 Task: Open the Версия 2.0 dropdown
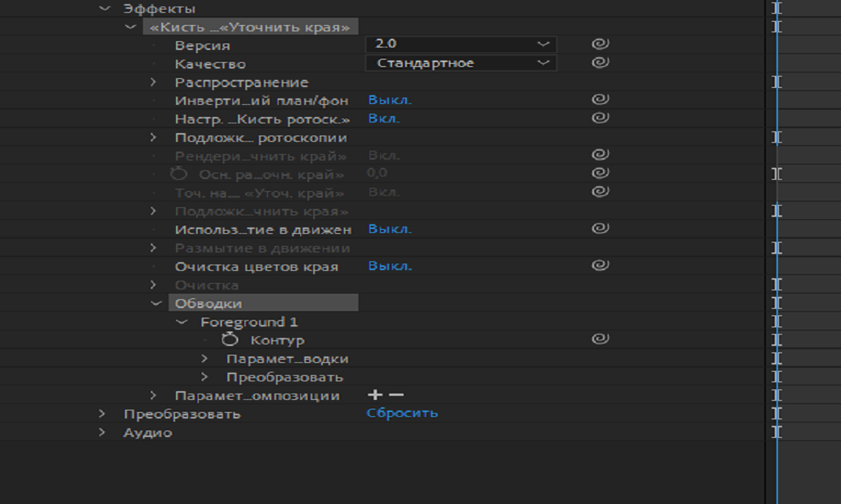pos(461,44)
